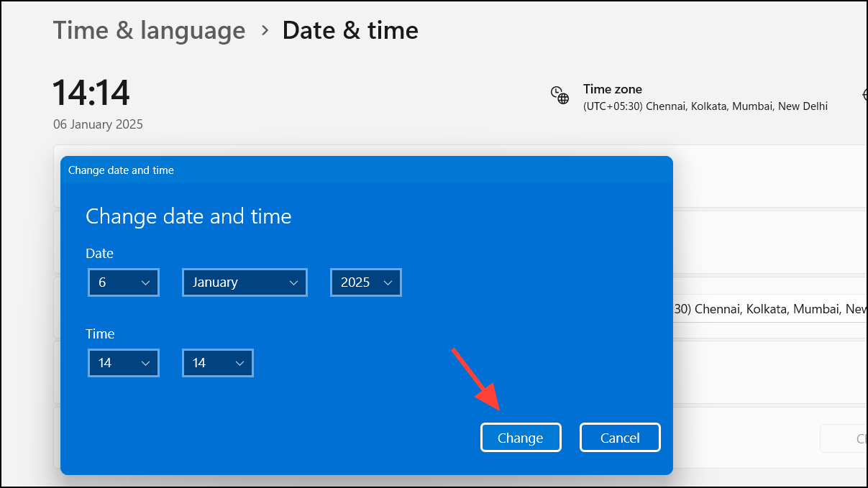The height and width of the screenshot is (488, 868).
Task: Click the Time zone clock icon
Action: point(559,94)
